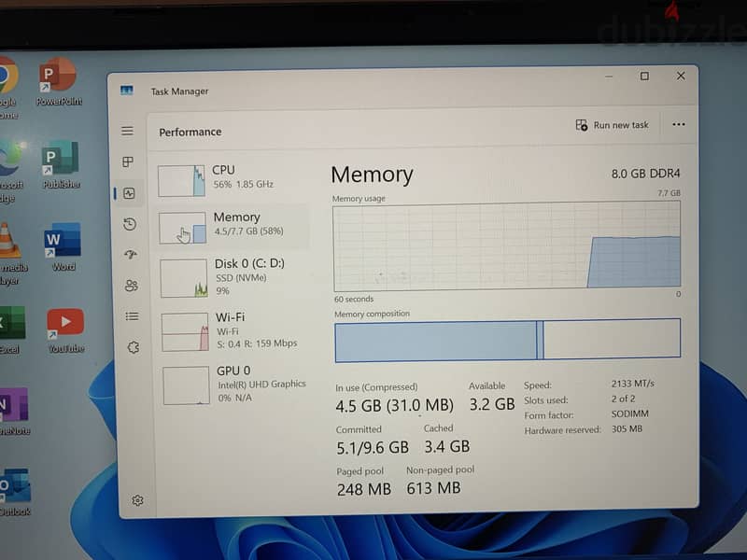The height and width of the screenshot is (560, 747).
Task: Open the Outlook desktop shortcut
Action: (x=15, y=493)
